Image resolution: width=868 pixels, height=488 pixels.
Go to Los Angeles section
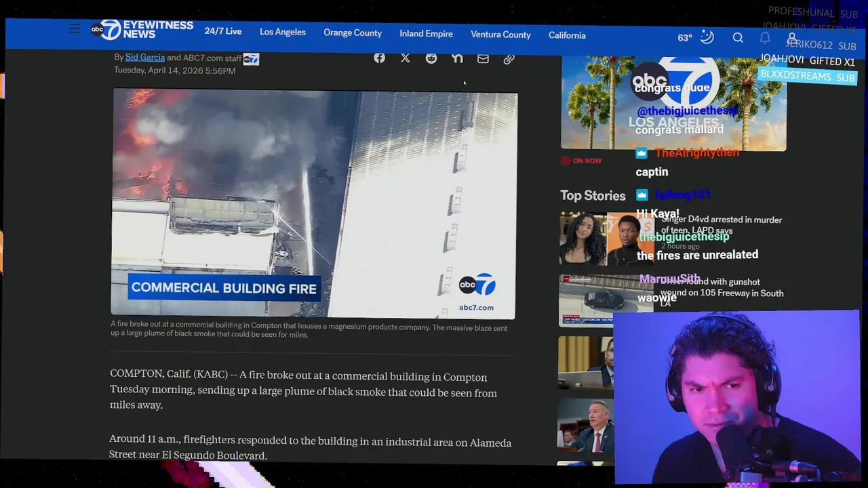pos(283,32)
